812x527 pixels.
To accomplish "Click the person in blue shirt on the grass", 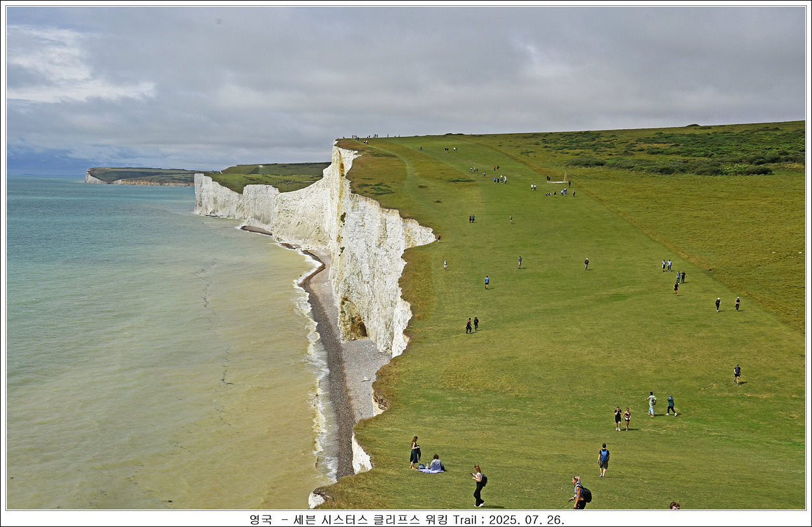I will click(x=486, y=282).
